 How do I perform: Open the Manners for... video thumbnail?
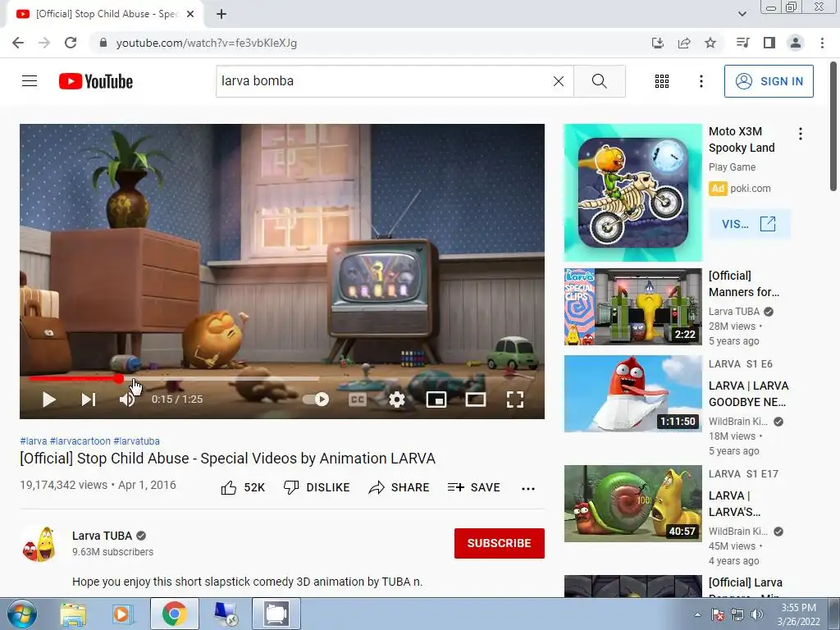click(632, 307)
